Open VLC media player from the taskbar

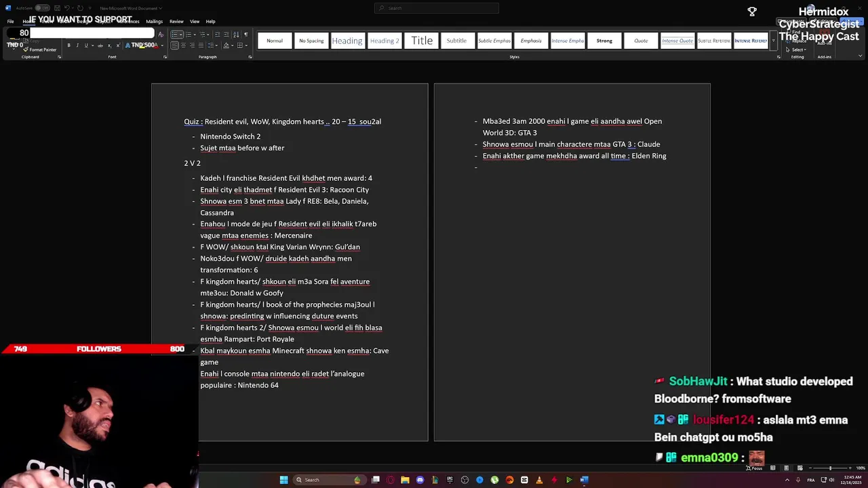click(x=539, y=480)
